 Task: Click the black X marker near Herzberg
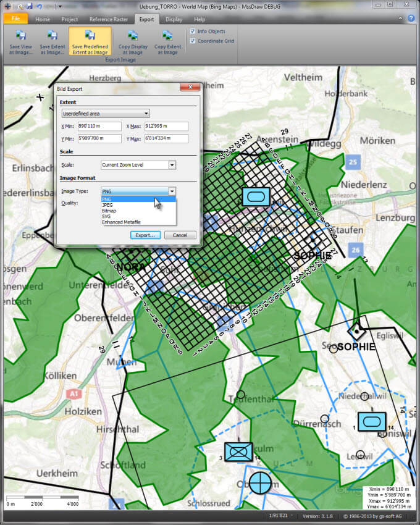(40, 98)
